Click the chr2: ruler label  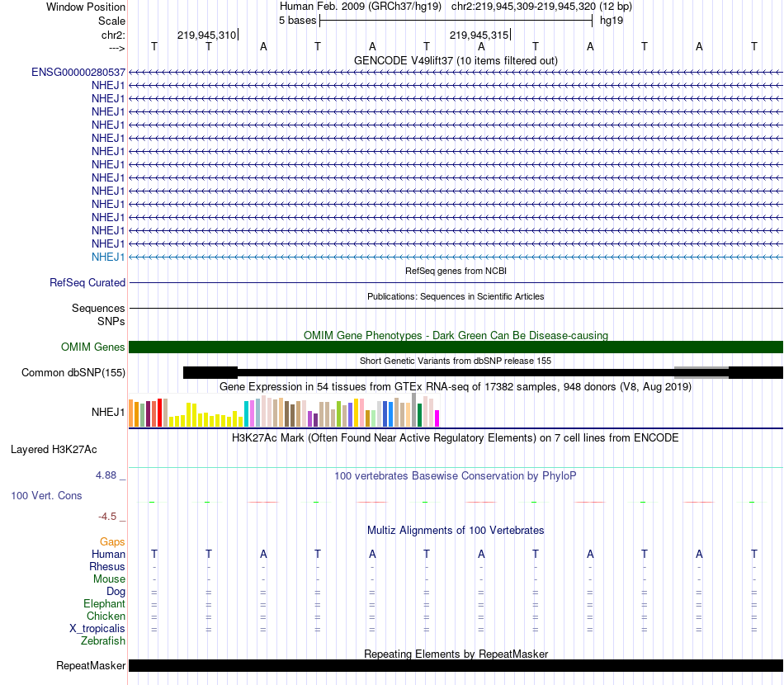coord(113,35)
